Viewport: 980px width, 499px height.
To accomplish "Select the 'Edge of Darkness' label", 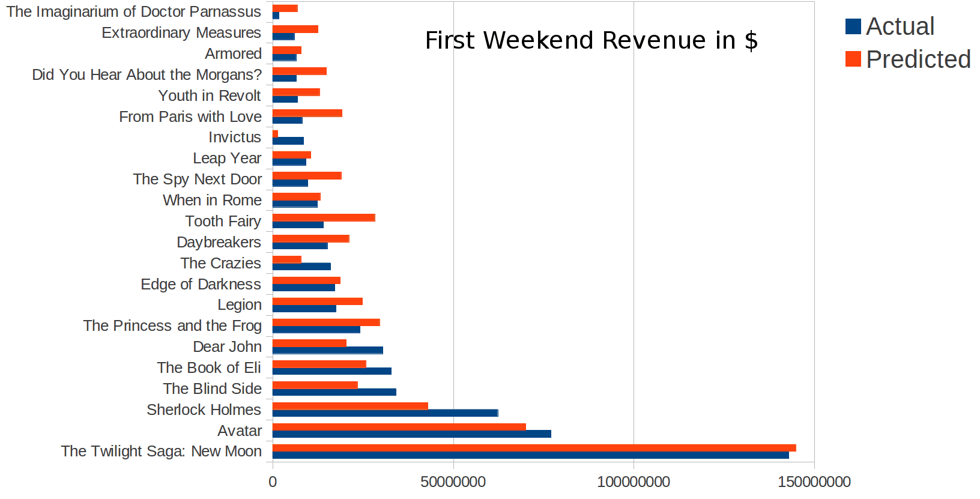I will click(201, 284).
